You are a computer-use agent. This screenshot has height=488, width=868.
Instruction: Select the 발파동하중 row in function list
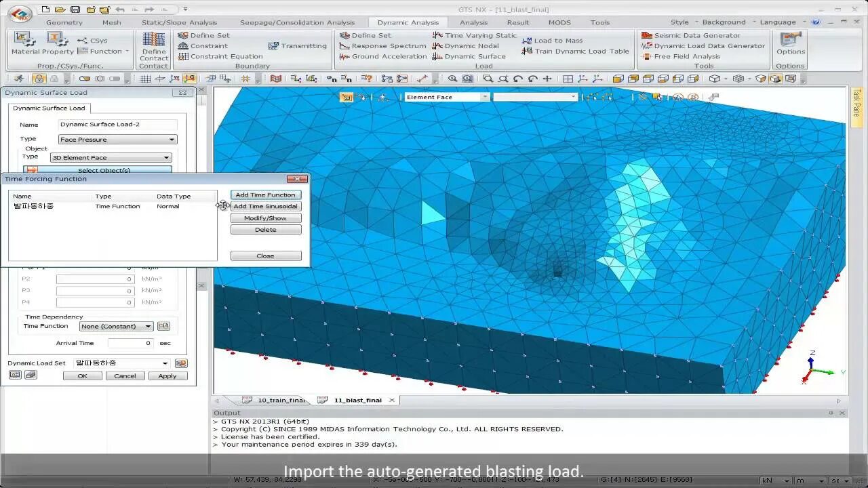112,206
